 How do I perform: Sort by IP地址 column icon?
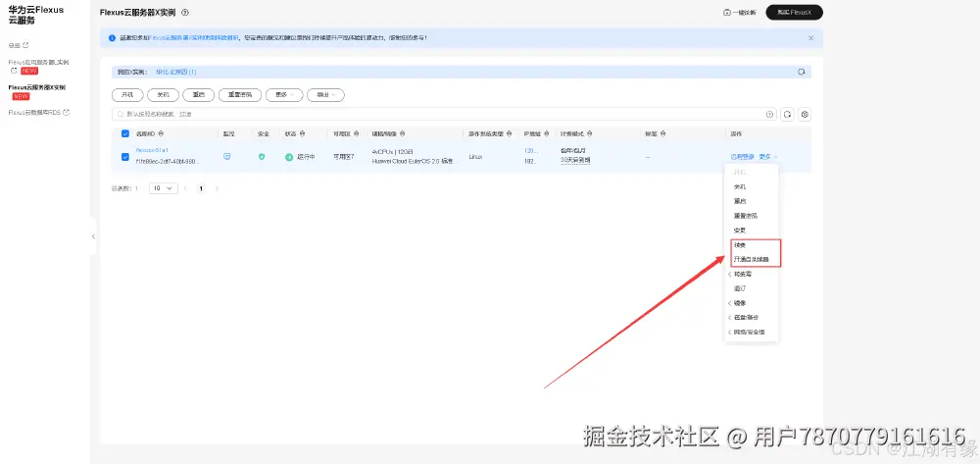pos(544,133)
